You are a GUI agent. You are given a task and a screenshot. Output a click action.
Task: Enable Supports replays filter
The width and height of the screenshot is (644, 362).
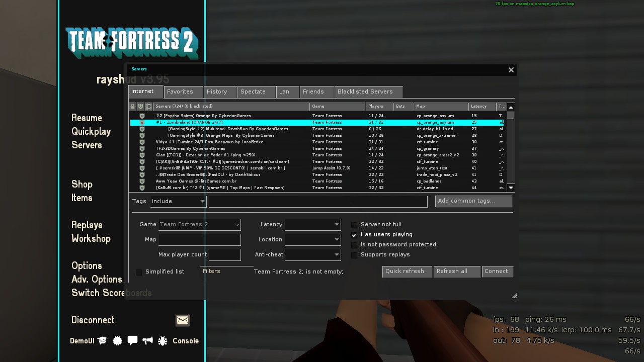(354, 255)
